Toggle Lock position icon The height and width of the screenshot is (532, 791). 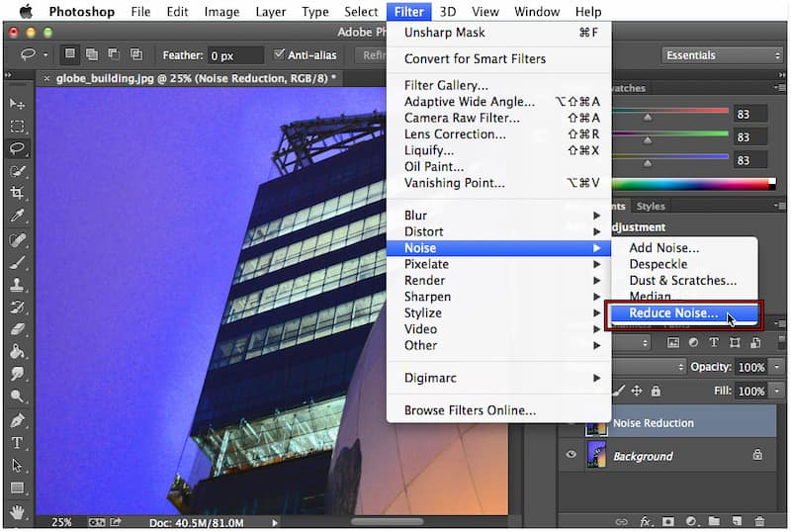(637, 391)
